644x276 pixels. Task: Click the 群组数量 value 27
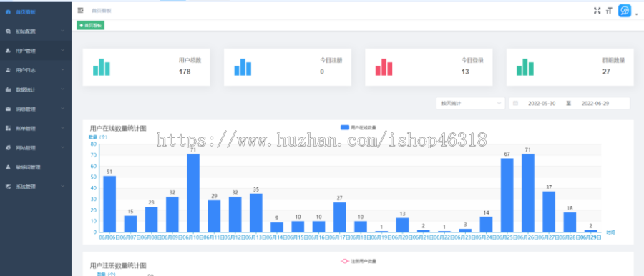click(x=606, y=72)
